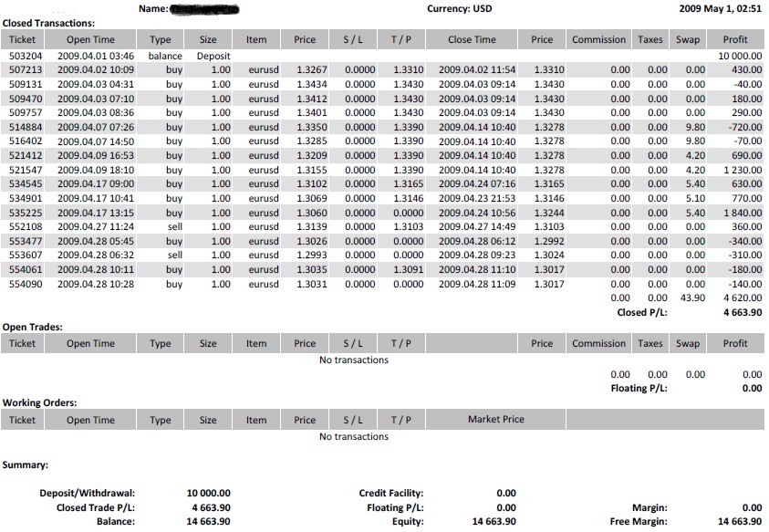Click the sell type of ticket 552108
Viewport: 769px width, 532px height.
174,226
